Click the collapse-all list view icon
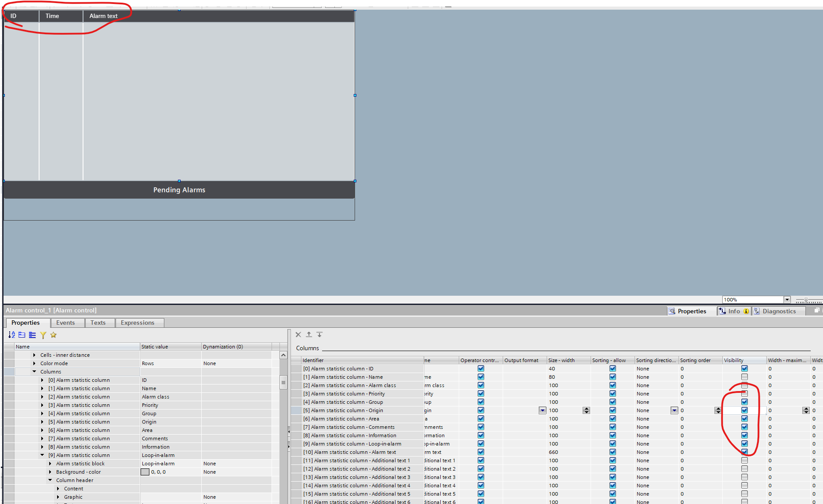 pyautogui.click(x=33, y=335)
